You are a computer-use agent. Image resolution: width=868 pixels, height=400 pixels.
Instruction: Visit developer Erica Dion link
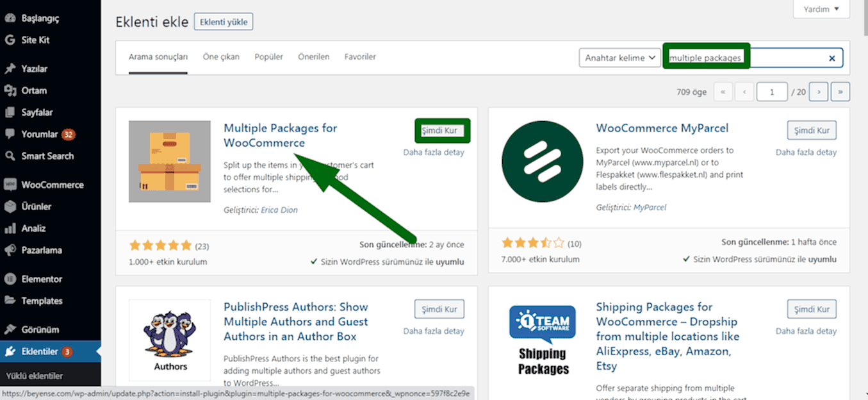pyautogui.click(x=279, y=210)
